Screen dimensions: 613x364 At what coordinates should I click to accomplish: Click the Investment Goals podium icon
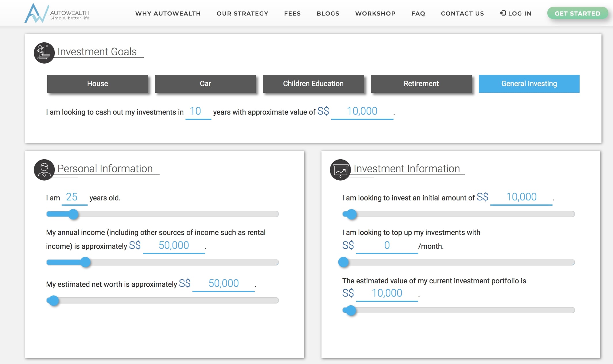(x=44, y=53)
